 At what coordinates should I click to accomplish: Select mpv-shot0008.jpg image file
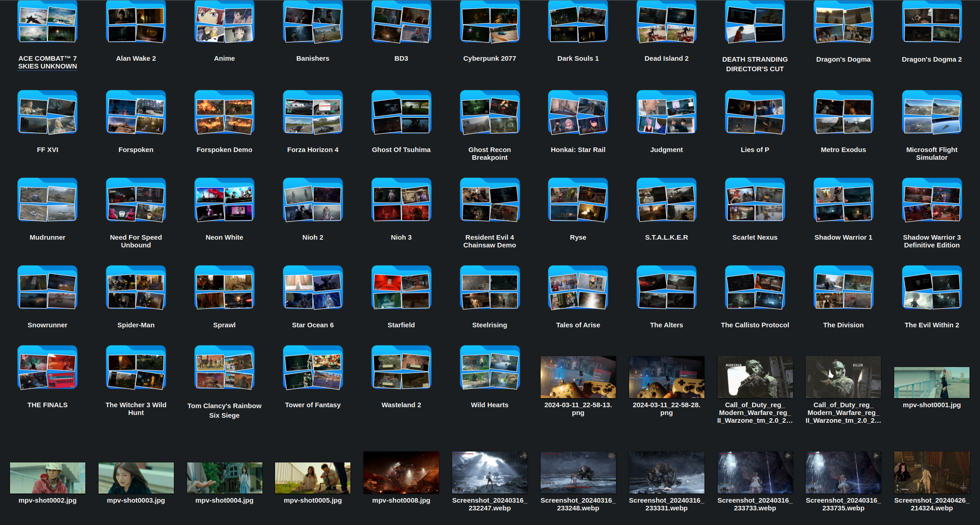click(x=401, y=472)
